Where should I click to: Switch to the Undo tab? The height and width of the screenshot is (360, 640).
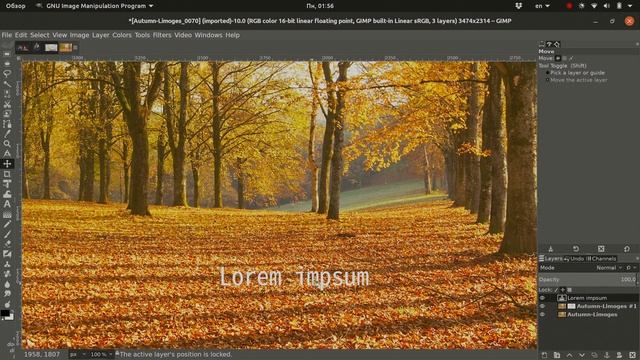tap(574, 259)
